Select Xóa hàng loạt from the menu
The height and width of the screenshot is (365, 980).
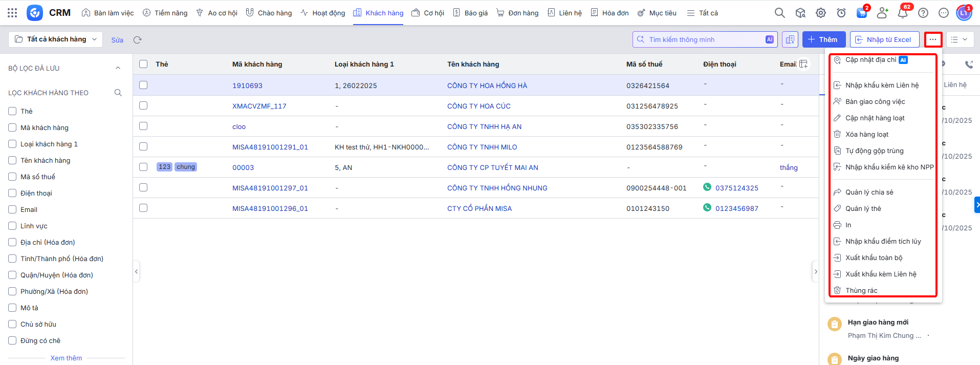[x=867, y=134]
